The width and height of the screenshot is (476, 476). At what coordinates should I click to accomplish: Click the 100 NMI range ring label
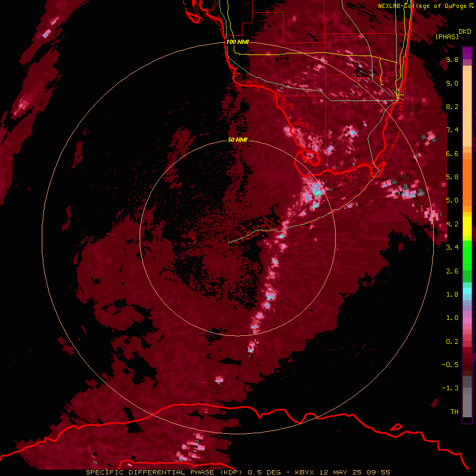point(237,42)
